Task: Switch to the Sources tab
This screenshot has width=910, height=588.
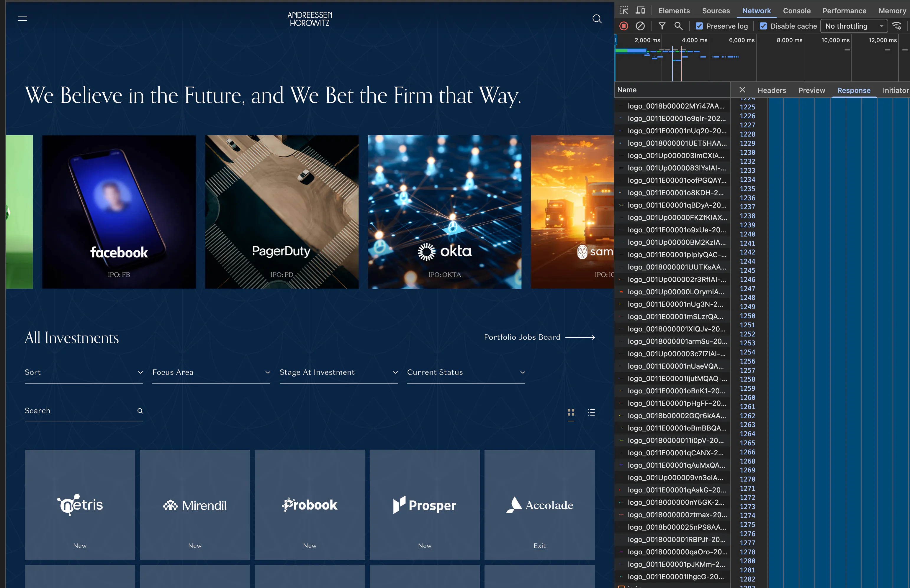Action: [716, 11]
